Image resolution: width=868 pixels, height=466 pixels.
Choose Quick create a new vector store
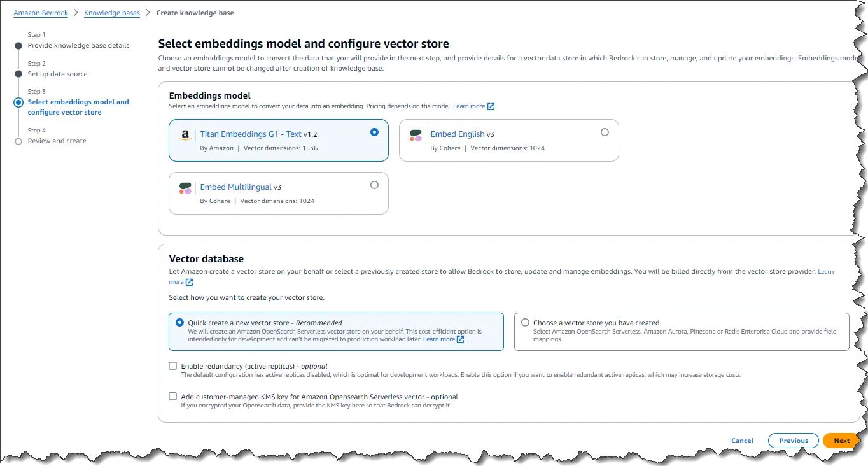179,323
